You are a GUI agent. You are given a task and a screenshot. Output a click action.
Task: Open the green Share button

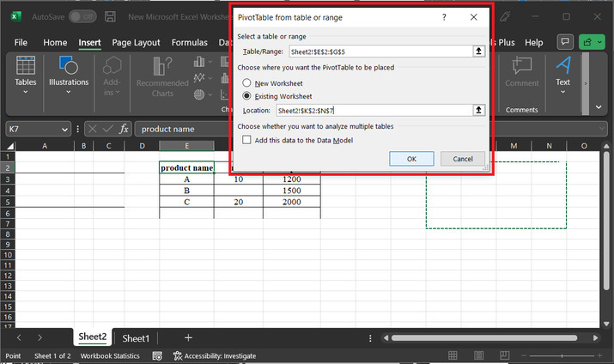[592, 42]
